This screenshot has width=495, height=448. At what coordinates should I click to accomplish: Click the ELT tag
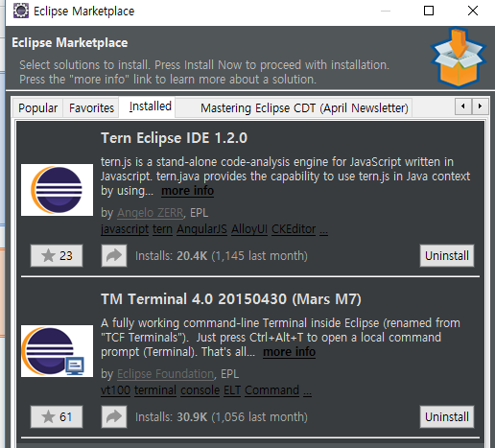[x=232, y=390]
